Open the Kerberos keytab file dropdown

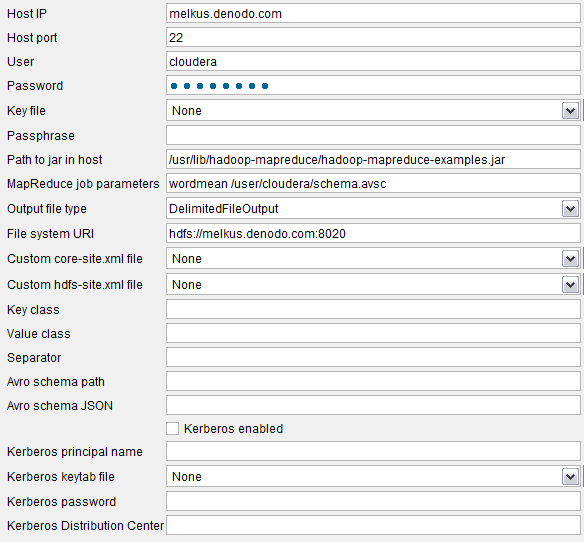pyautogui.click(x=373, y=476)
